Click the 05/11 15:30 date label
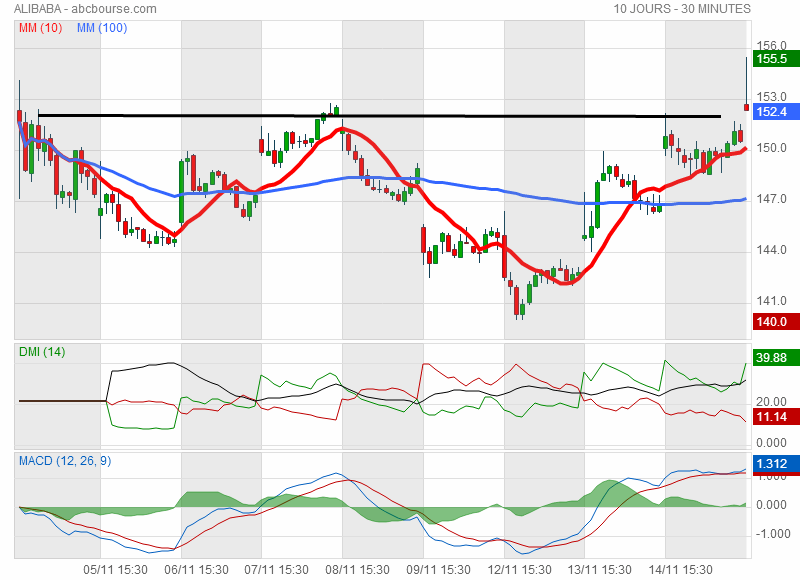This screenshot has height=580, width=800. (116, 570)
